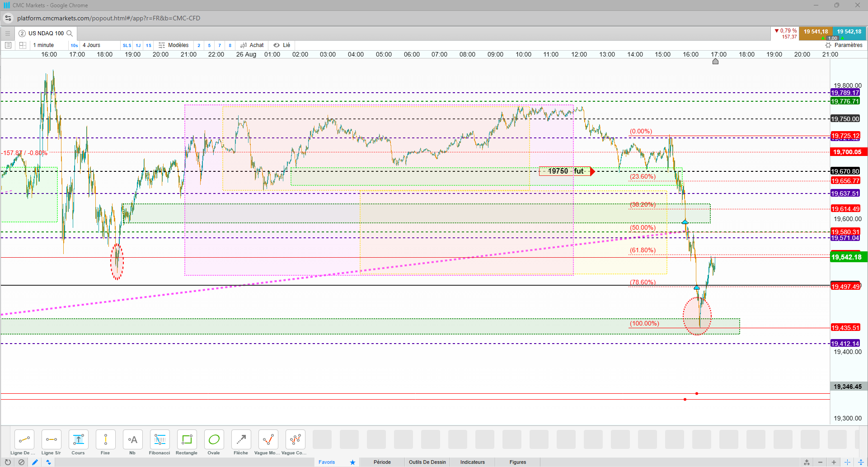Screen dimensions: 868x467
Task: Click the zoom in plus button
Action: pyautogui.click(x=834, y=462)
